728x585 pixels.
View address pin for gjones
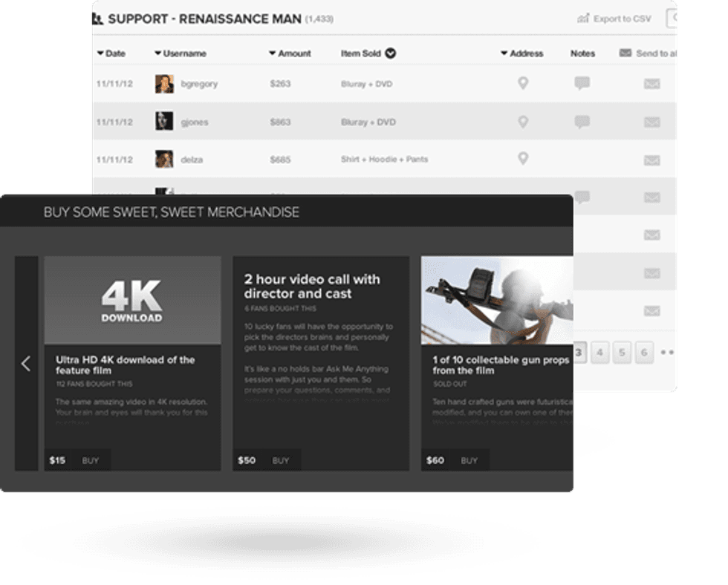pos(523,122)
